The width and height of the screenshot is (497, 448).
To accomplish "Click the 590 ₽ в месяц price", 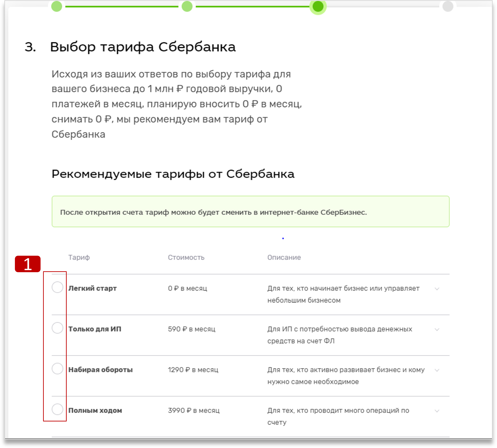I will pos(192,329).
